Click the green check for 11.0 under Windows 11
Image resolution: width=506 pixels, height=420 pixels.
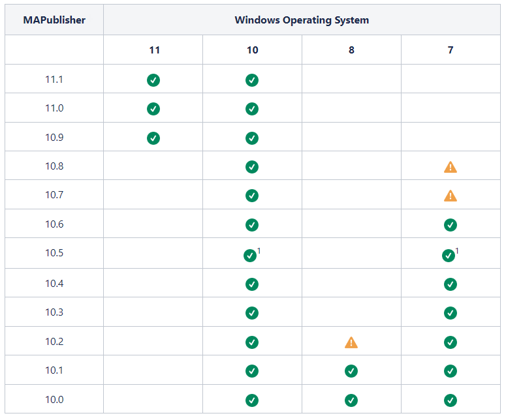[153, 109]
